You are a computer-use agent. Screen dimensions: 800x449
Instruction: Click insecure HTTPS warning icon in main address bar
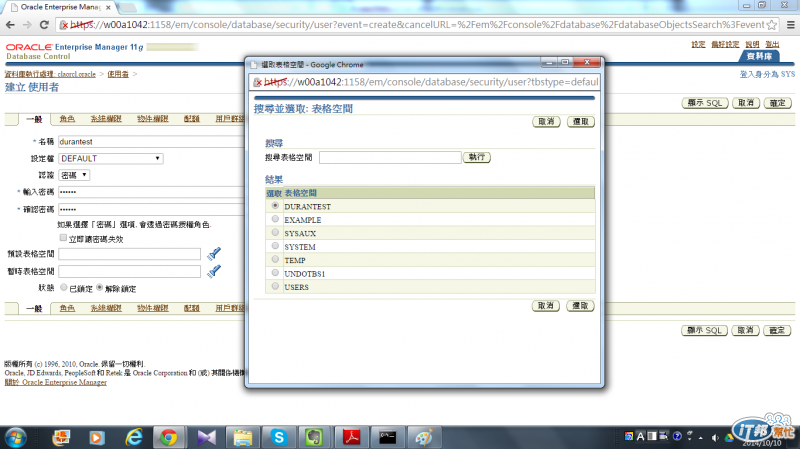click(64, 24)
